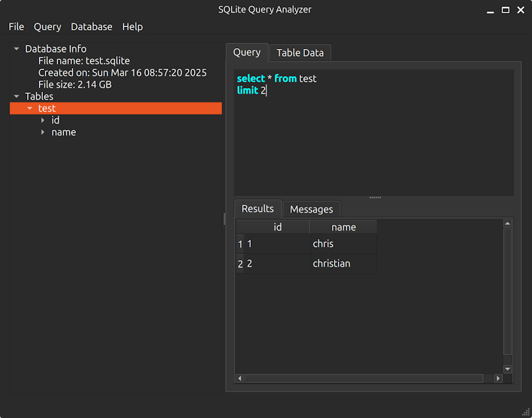Click the window resize grip corner
The image size is (532, 418).
526,412
